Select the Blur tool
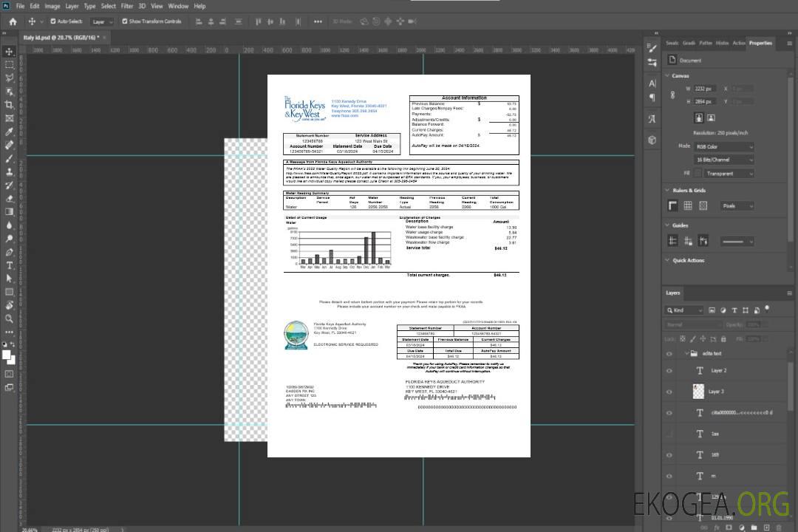Screen dimensions: 798x532 pyautogui.click(x=9, y=225)
